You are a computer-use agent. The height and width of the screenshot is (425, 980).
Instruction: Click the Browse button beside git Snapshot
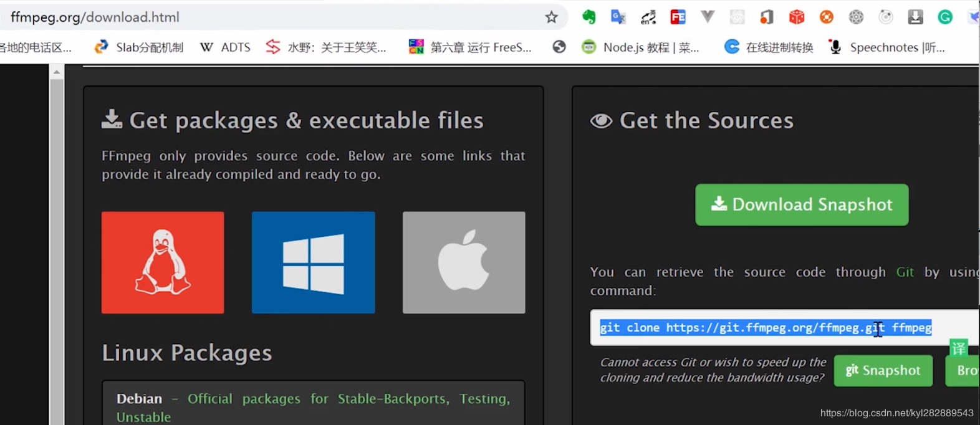(x=963, y=371)
